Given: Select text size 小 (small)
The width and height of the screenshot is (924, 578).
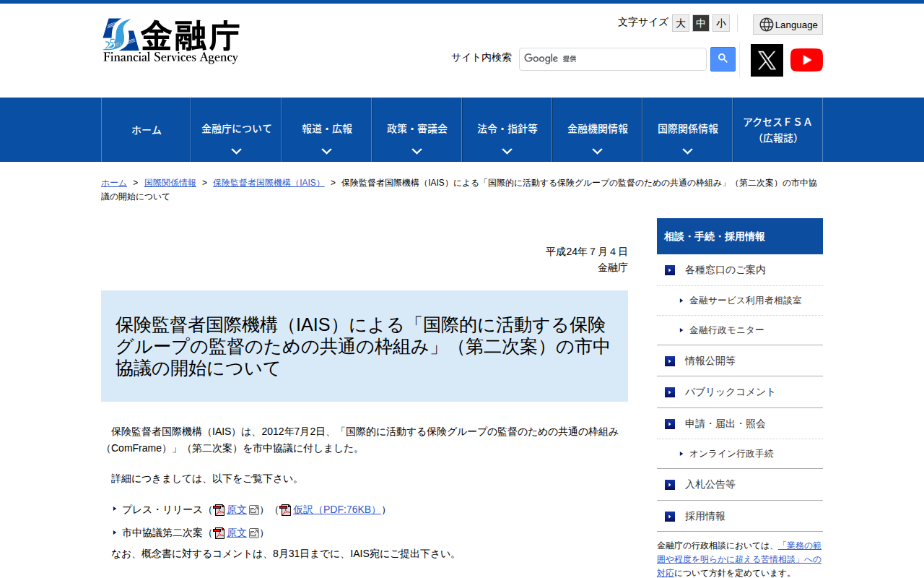Looking at the screenshot, I should (x=720, y=23).
